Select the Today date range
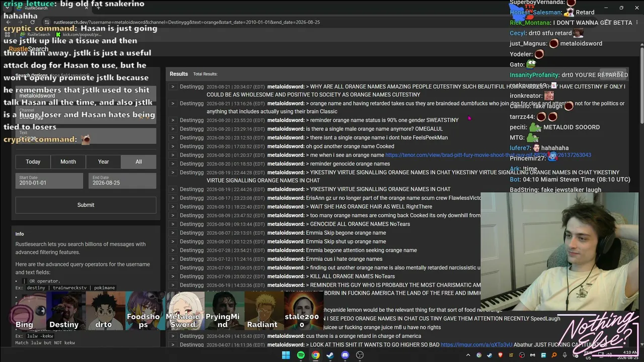The width and height of the screenshot is (644, 362). pyautogui.click(x=33, y=161)
